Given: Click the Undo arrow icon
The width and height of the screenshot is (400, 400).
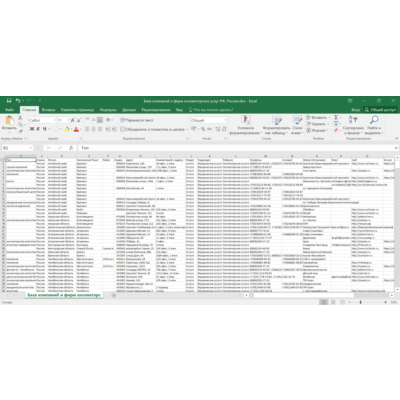Looking at the screenshot, I should point(18,100).
